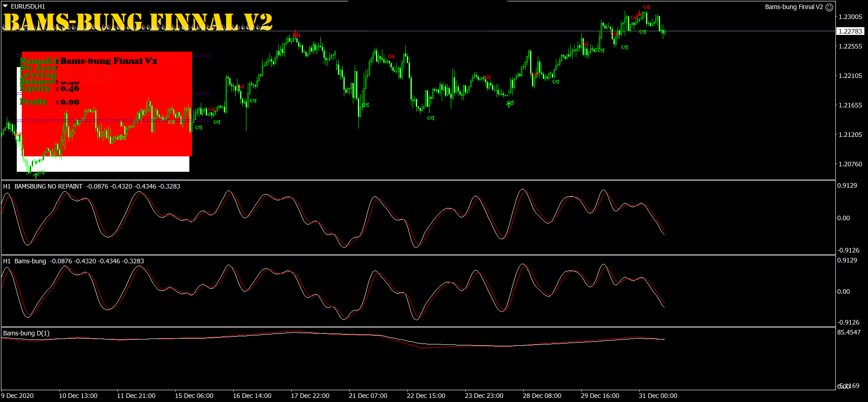Click the Bams-bung Finnal V2 EA name top right
Viewport: 868px width, 402px height.
coord(794,7)
